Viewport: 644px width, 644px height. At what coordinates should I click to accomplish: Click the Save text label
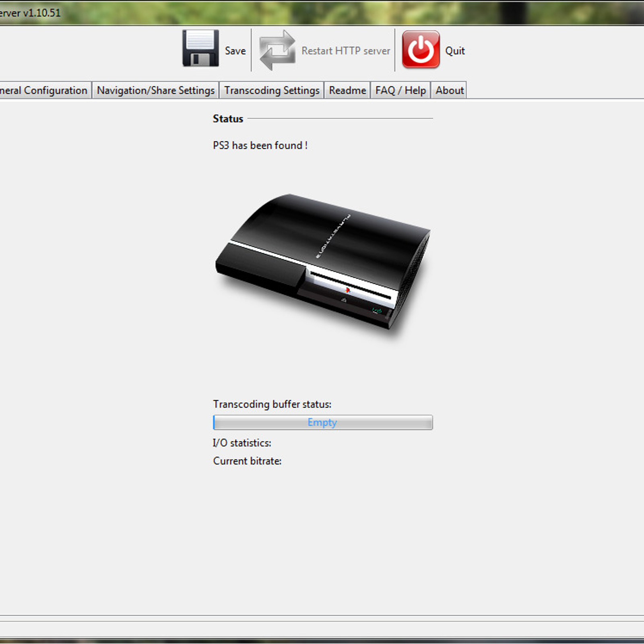click(235, 51)
